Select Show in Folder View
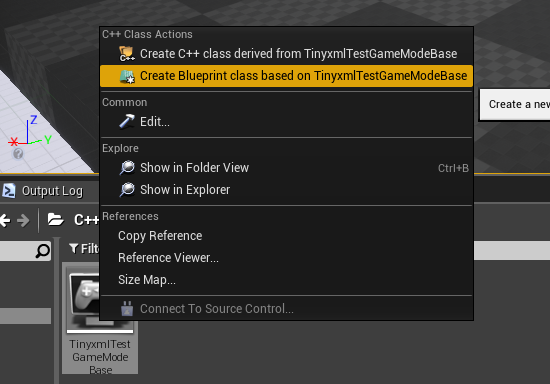The width and height of the screenshot is (550, 384). pyautogui.click(x=286, y=168)
